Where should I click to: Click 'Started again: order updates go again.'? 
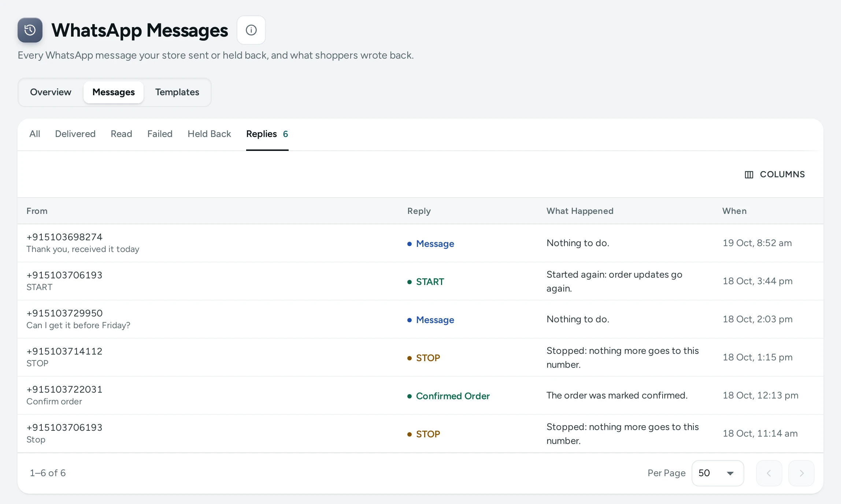click(x=614, y=281)
